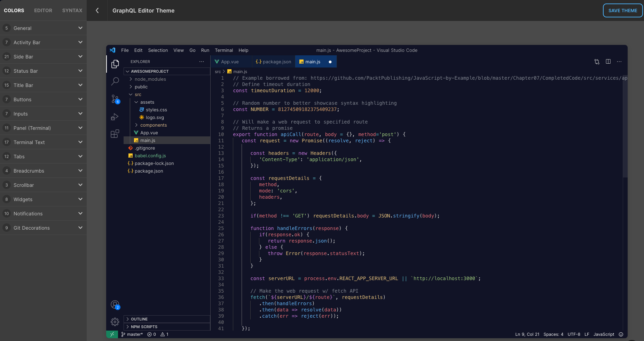This screenshot has width=644, height=341.
Task: Collapse the assets folder
Action: tap(167, 102)
